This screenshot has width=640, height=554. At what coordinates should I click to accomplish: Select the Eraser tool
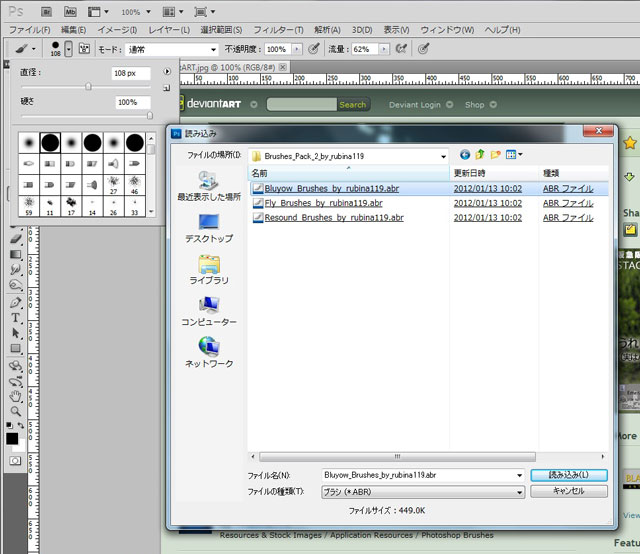click(x=16, y=238)
